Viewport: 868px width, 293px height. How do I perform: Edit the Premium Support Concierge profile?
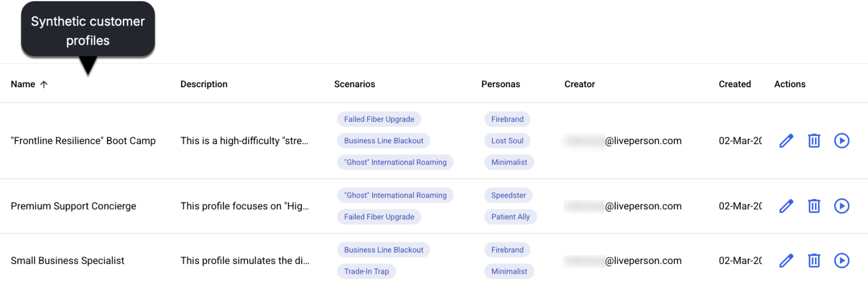coord(785,206)
